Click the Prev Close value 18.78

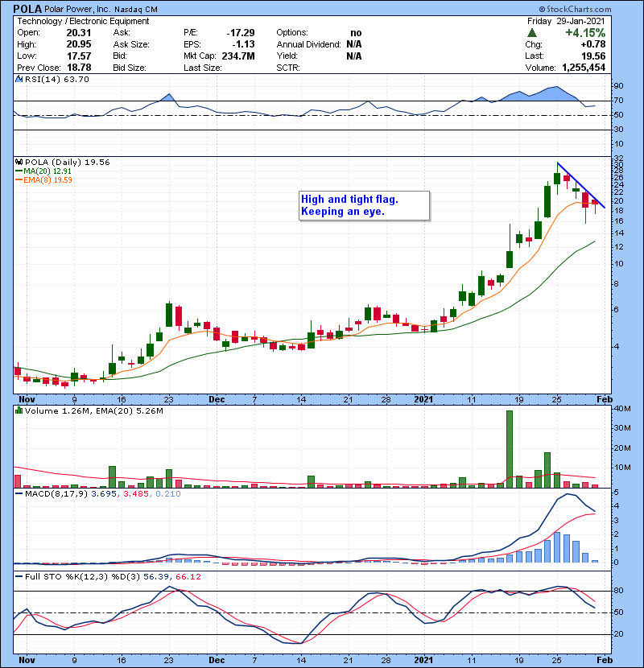pos(79,68)
